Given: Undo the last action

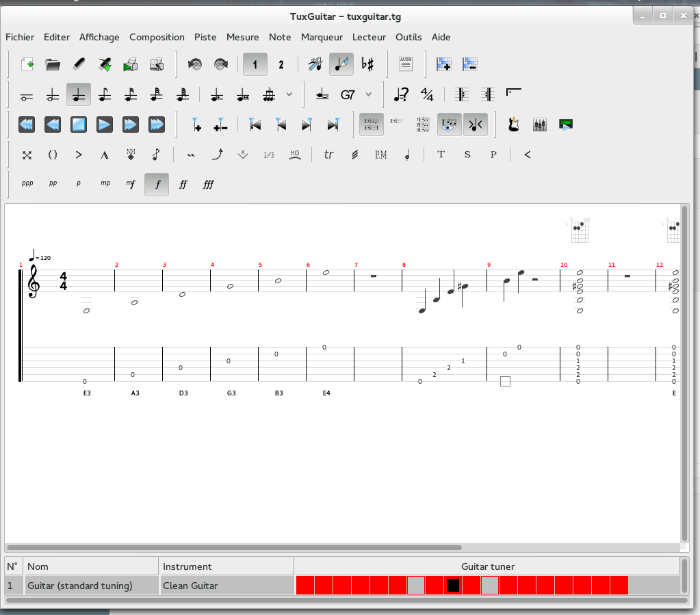Looking at the screenshot, I should click(194, 64).
